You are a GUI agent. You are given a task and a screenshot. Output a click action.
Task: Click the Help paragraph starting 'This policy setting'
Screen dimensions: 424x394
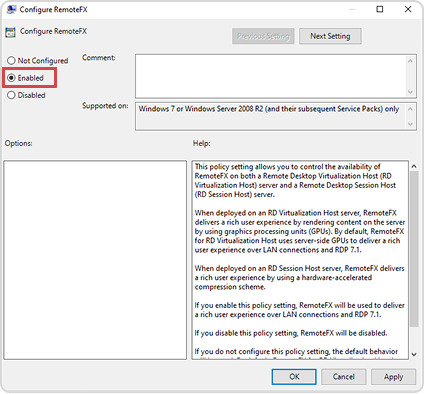pyautogui.click(x=295, y=180)
